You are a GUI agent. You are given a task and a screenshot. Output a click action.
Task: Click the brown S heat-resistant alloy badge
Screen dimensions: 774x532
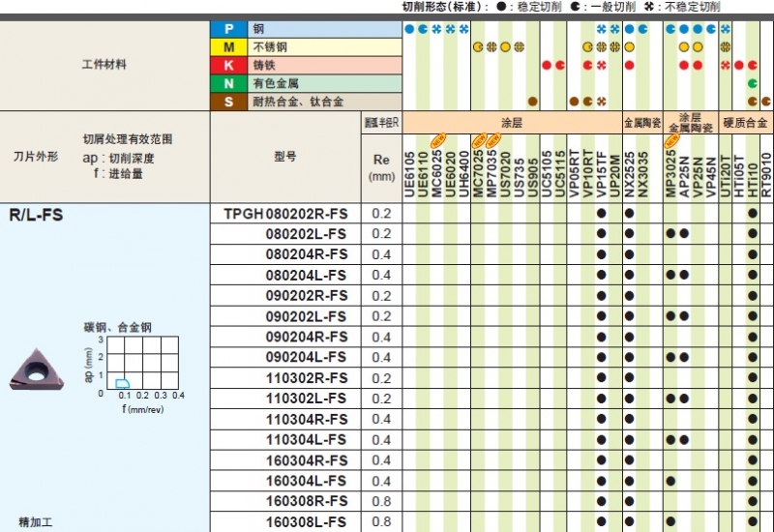point(229,102)
